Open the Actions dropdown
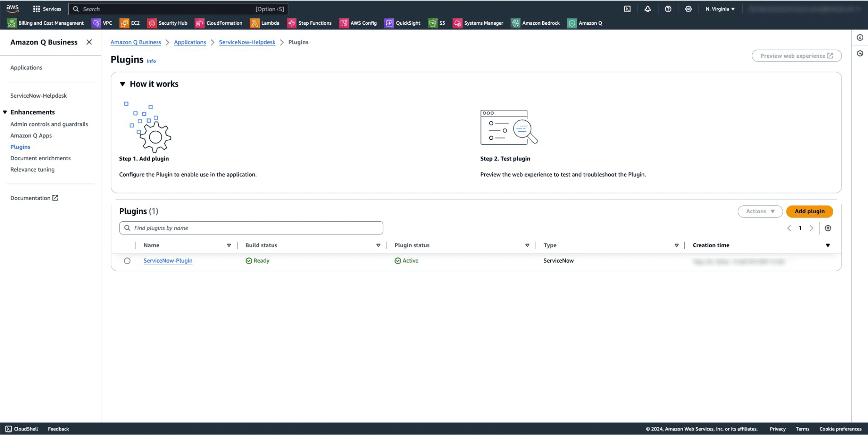 point(760,211)
